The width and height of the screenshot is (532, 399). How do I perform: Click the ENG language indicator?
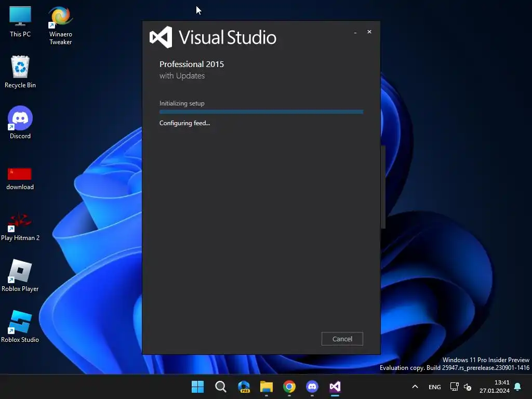pos(435,387)
